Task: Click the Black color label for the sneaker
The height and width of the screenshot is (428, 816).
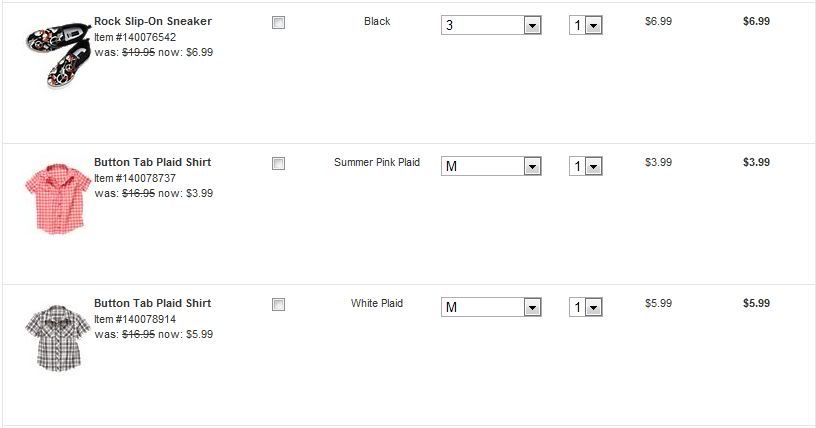Action: click(x=377, y=21)
